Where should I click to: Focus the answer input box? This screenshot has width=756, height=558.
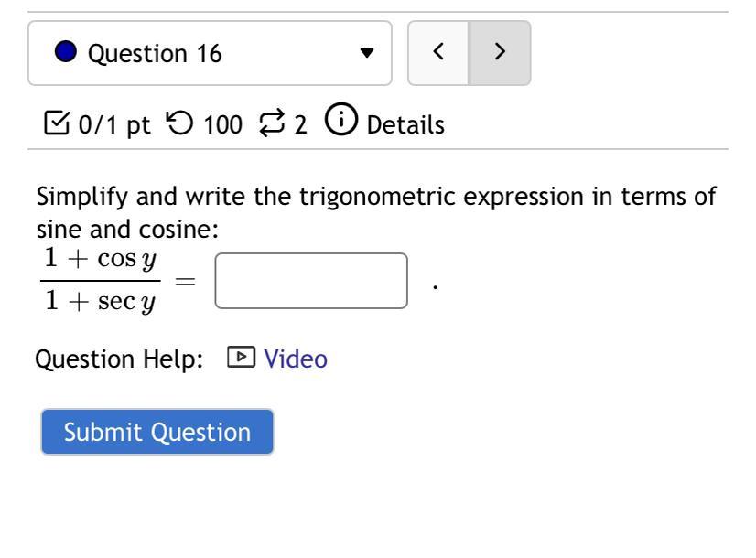(x=311, y=281)
